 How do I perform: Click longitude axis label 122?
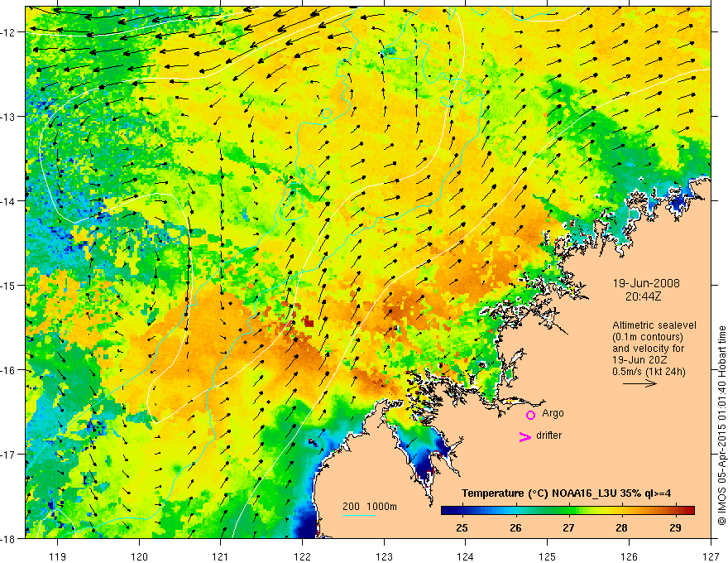302,556
